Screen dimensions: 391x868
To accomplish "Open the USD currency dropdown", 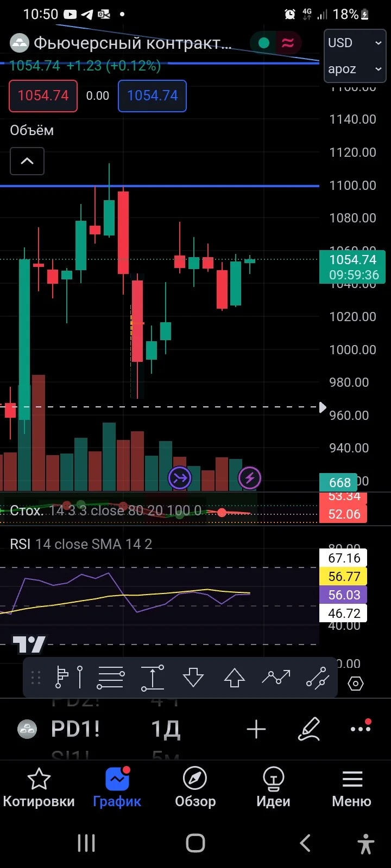I will (x=355, y=43).
